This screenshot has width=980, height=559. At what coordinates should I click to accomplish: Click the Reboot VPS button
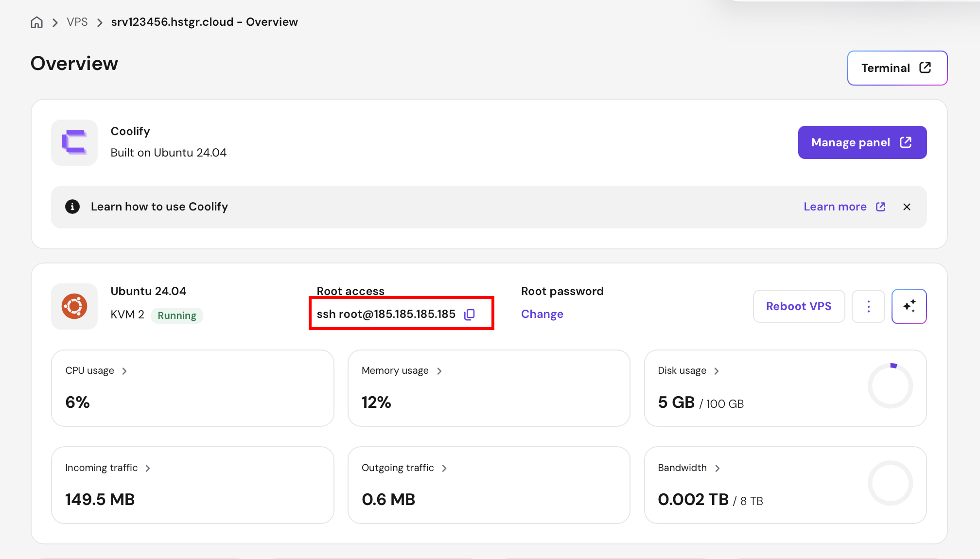799,306
